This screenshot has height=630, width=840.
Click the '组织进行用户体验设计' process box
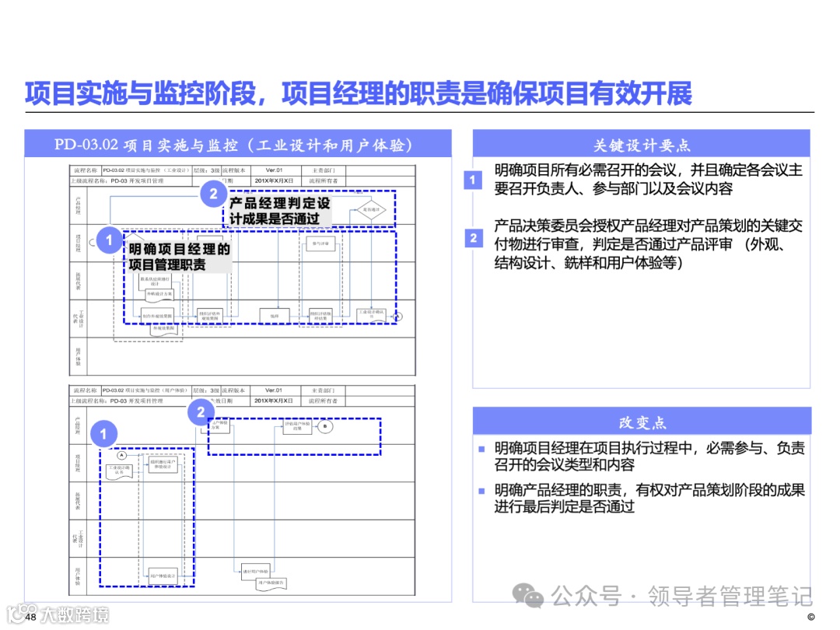[x=163, y=464]
